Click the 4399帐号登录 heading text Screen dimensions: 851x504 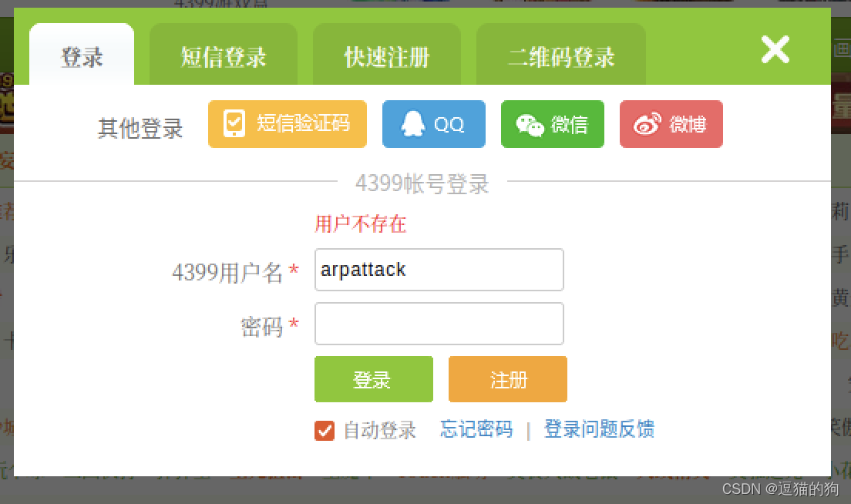(422, 184)
